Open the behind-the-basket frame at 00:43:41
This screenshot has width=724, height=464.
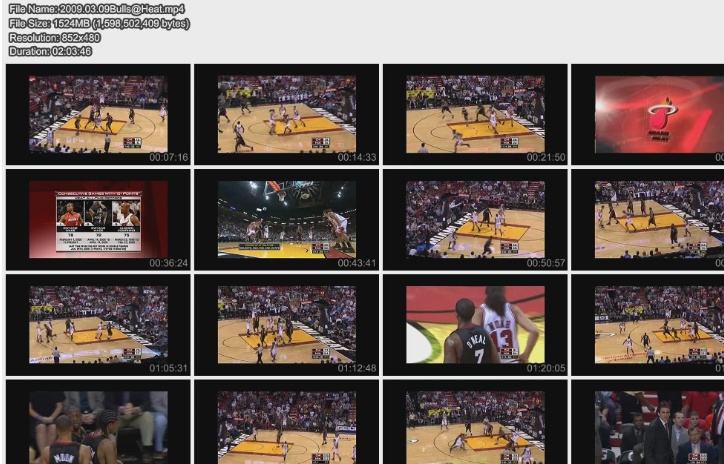tap(286, 219)
